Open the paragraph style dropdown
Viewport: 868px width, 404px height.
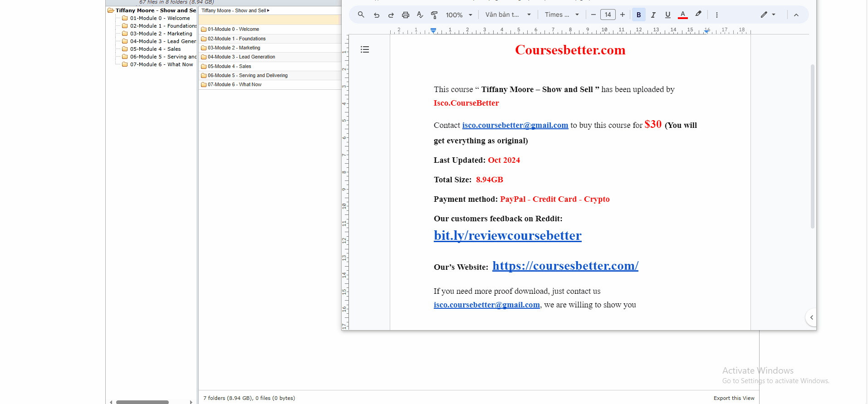click(508, 15)
